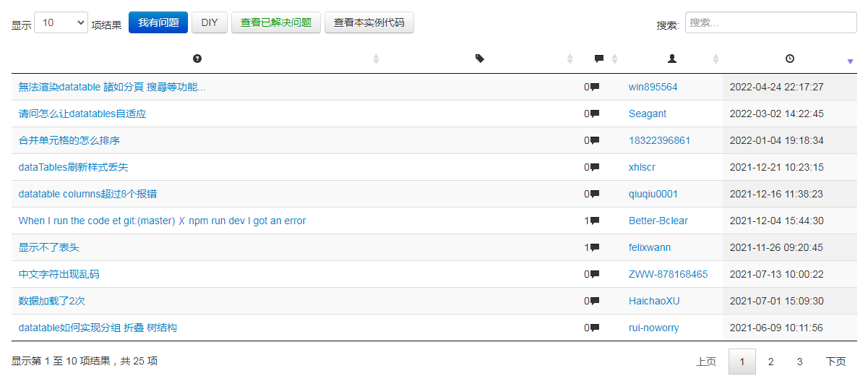Open question datatable columns超过8个报错

coord(88,194)
